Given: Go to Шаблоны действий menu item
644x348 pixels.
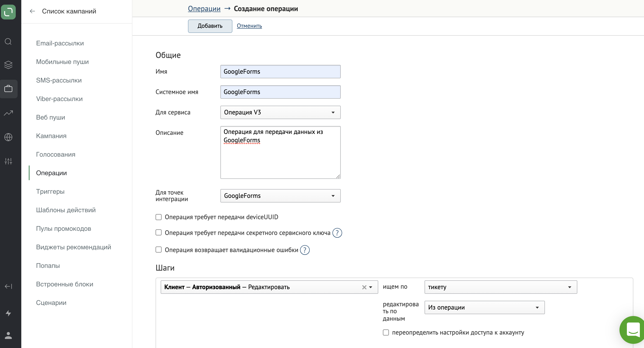Looking at the screenshot, I should [66, 210].
